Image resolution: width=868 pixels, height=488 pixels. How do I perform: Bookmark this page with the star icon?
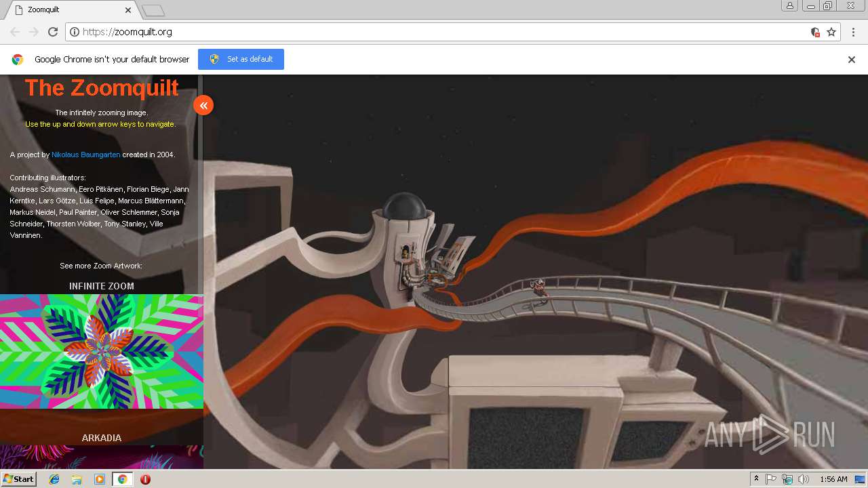831,32
